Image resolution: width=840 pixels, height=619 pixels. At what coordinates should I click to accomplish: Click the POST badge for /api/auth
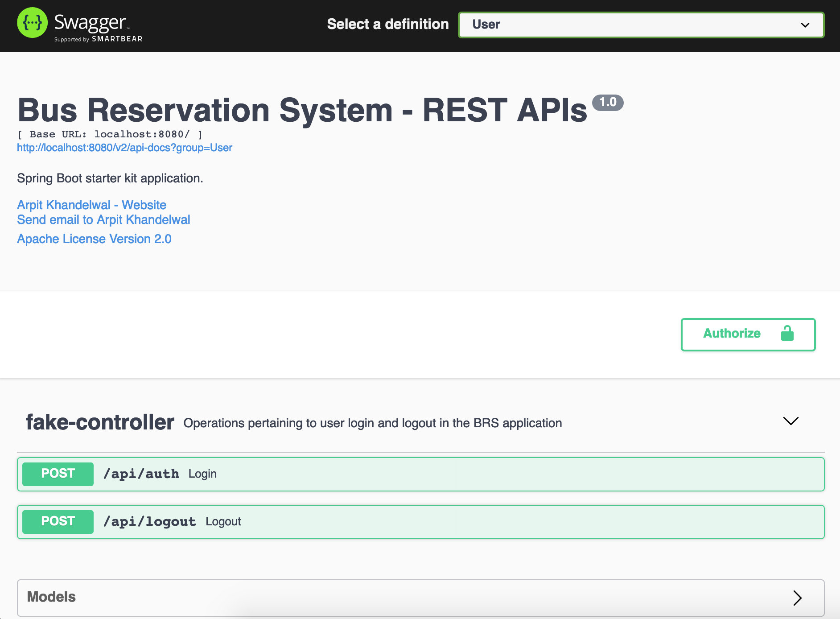[x=58, y=474]
